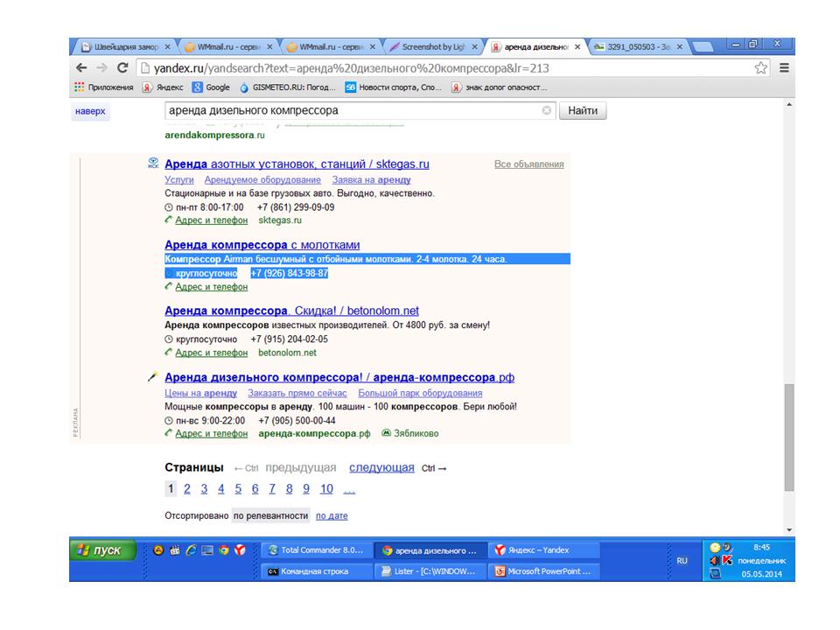The width and height of the screenshot is (840, 630).
Task: Open the пуск Start menu
Action: pos(103,550)
